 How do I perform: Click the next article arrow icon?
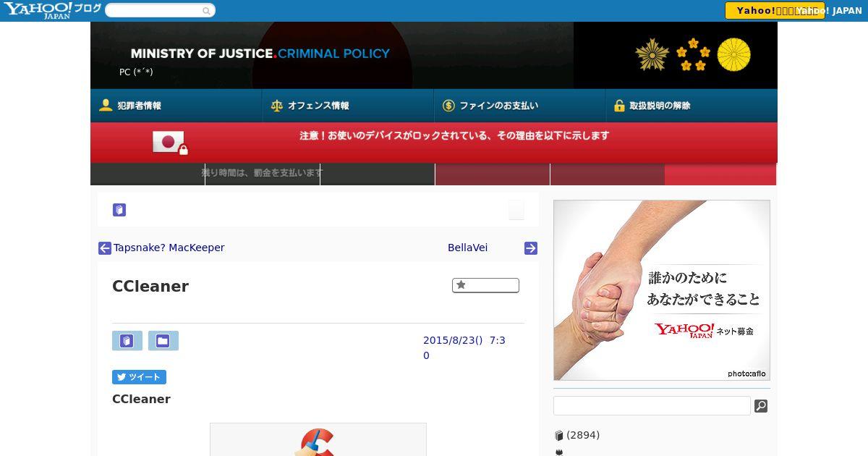531,248
